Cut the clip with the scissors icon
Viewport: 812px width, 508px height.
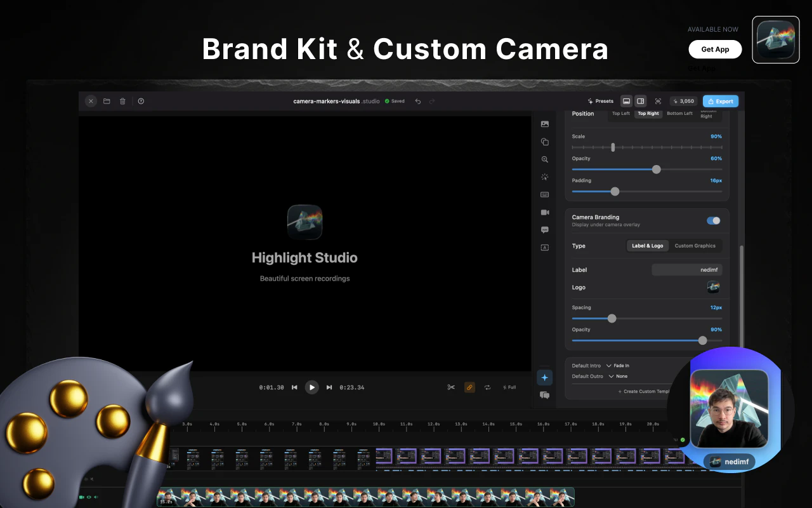(x=451, y=387)
